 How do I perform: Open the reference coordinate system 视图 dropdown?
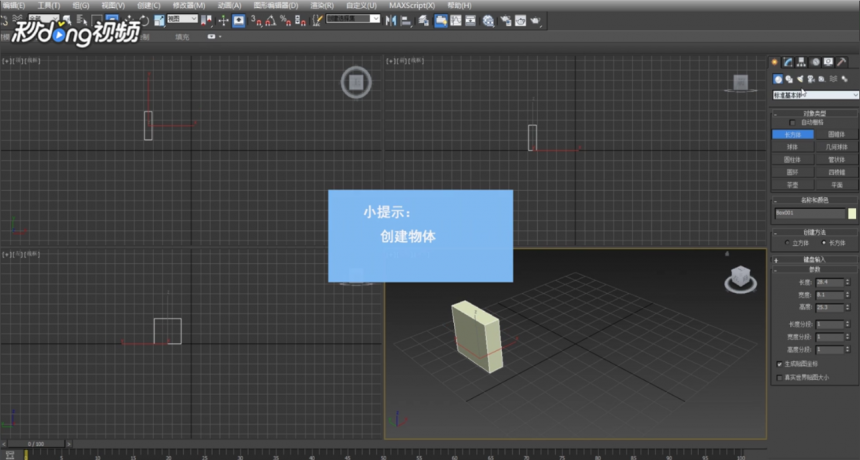(x=182, y=19)
